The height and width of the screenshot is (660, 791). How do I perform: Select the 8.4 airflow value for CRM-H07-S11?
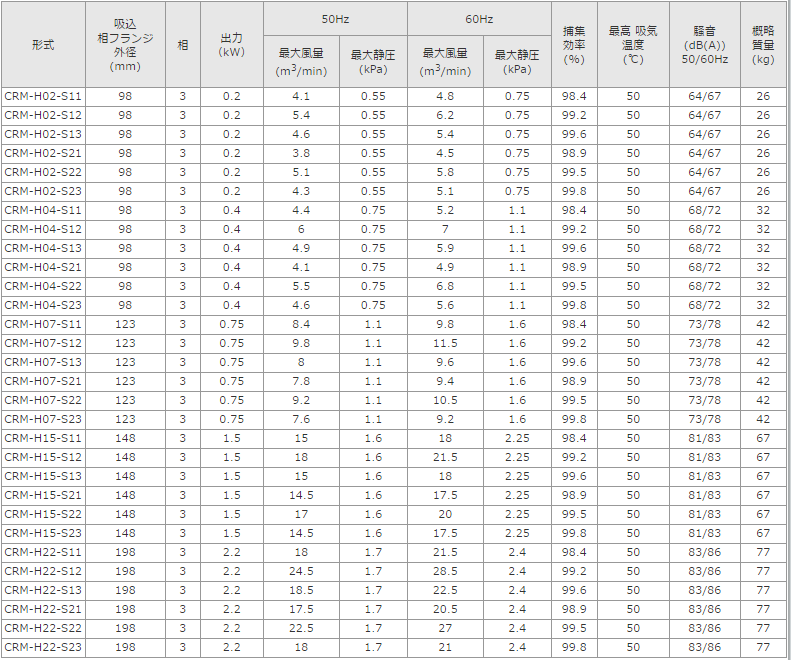click(301, 324)
